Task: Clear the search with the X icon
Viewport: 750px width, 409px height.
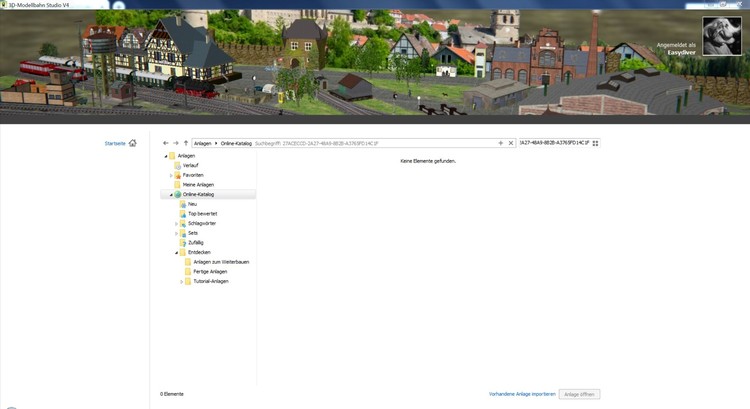Action: (x=511, y=143)
